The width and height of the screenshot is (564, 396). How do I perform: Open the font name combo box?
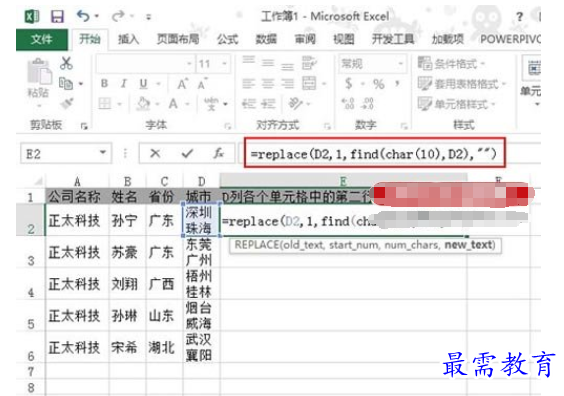145,64
